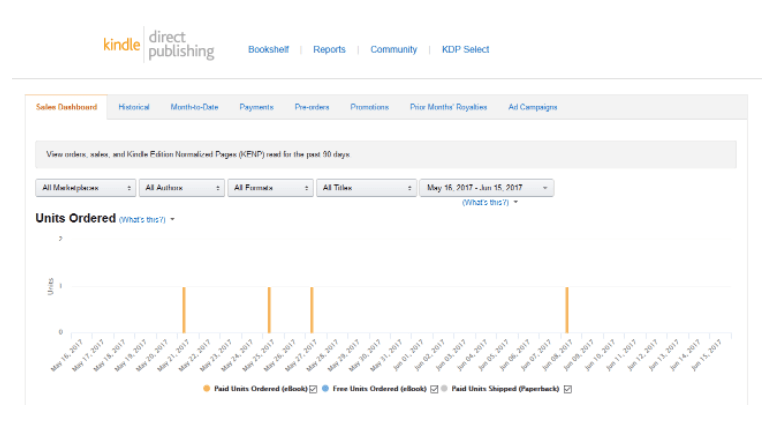Click the May 21, 2017 orange sales bar
775x442 pixels.
point(183,310)
